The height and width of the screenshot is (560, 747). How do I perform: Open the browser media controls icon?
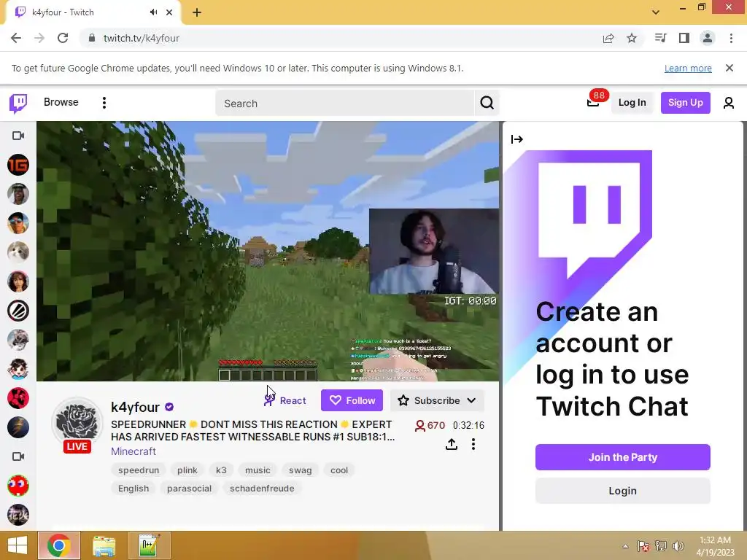click(660, 38)
